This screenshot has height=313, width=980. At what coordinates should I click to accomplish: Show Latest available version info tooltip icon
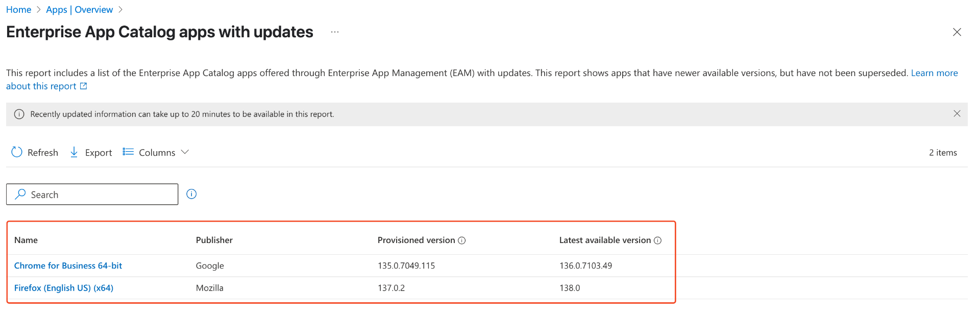(x=658, y=240)
